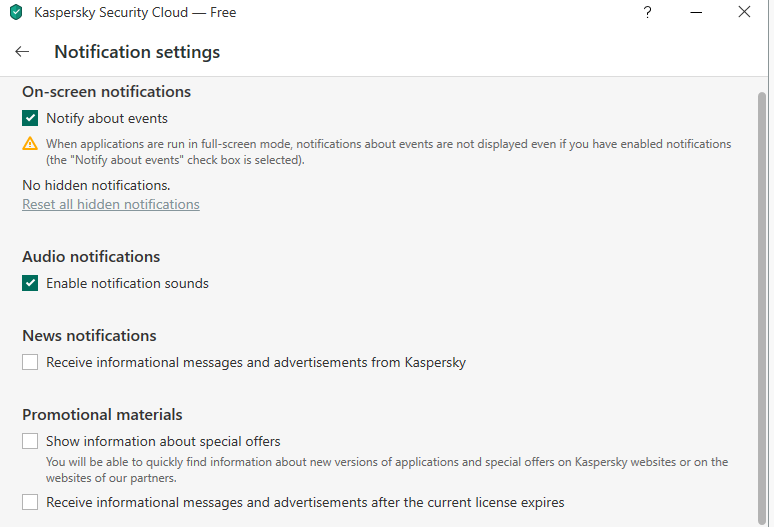Click the News notifications section heading
774x527 pixels.
(89, 336)
